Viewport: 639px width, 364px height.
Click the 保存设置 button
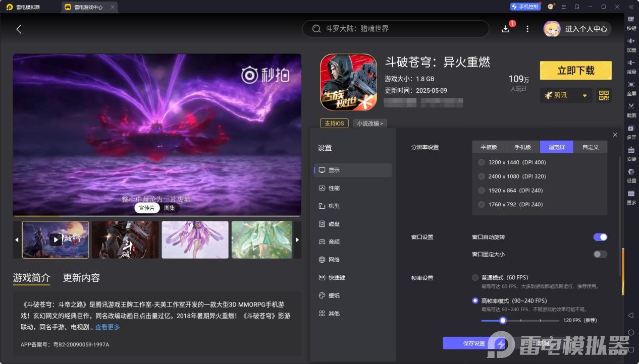click(474, 343)
